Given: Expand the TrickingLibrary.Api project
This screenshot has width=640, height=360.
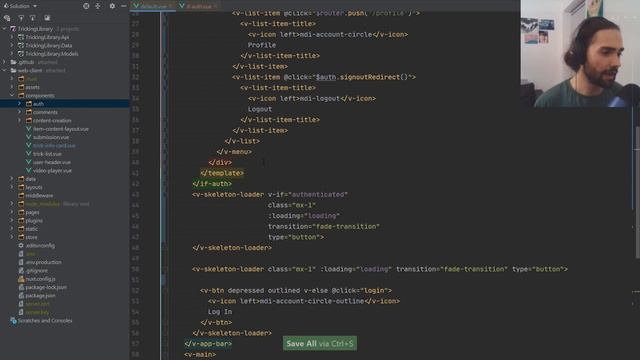Looking at the screenshot, I should pos(12,37).
